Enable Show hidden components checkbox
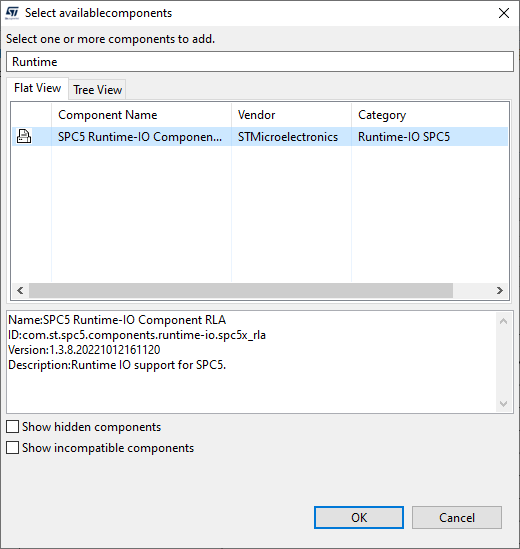Viewport: 520px width, 549px height. [13, 427]
